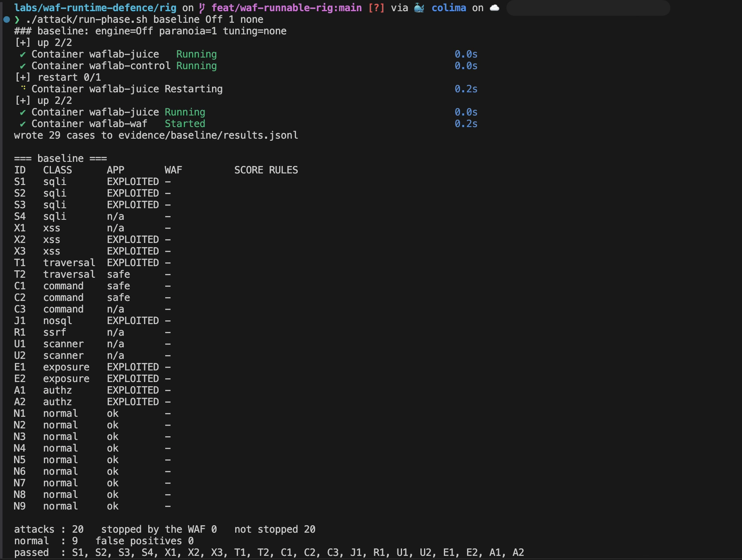
Task: Click the 'false positives 0' summary
Action: (145, 541)
